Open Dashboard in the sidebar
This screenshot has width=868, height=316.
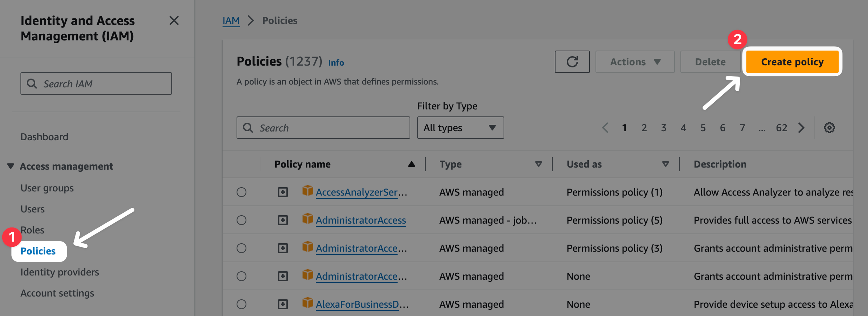coord(44,137)
